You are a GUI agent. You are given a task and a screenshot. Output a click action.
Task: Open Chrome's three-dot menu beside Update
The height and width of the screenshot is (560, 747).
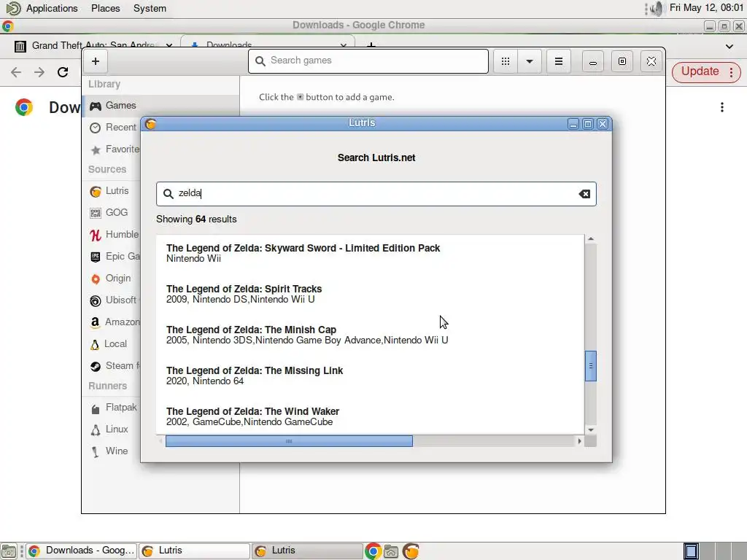[731, 72]
